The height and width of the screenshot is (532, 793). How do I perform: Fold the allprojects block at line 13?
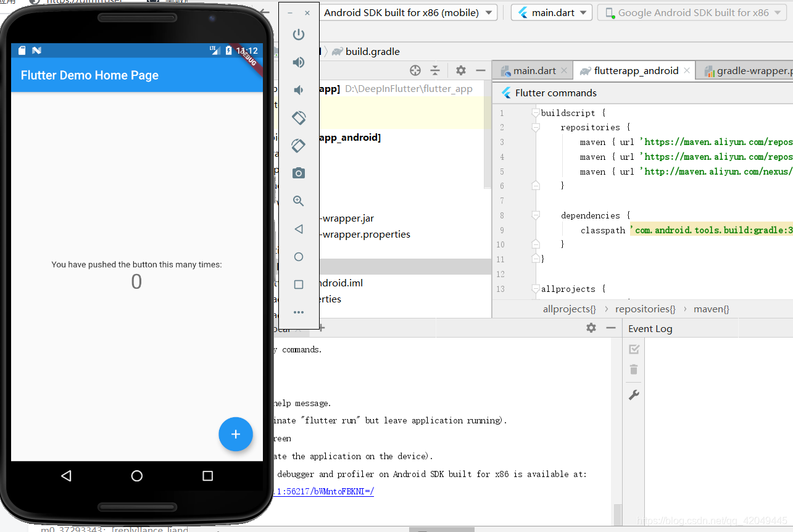point(536,288)
